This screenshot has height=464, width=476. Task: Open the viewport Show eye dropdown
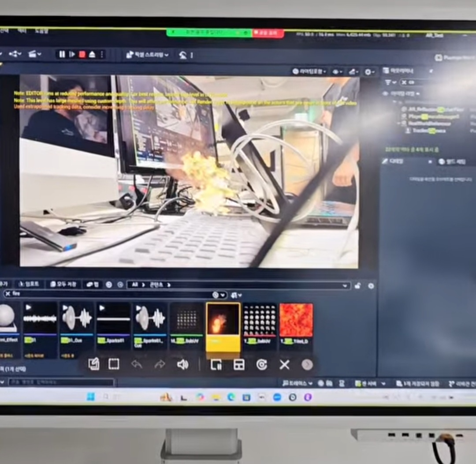coord(338,71)
